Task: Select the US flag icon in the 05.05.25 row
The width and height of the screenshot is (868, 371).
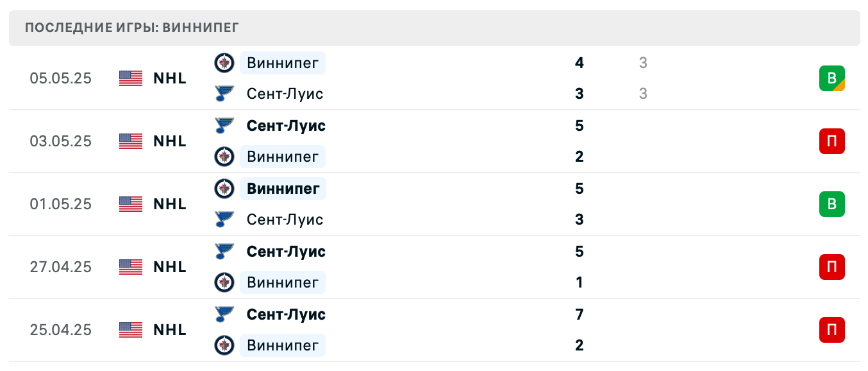Action: (131, 78)
